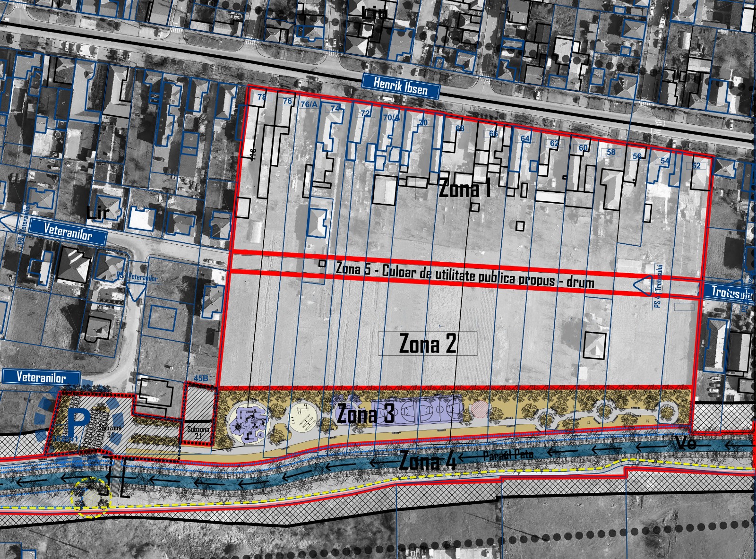Select the Zona 1 label
The image size is (756, 559).
click(x=465, y=189)
